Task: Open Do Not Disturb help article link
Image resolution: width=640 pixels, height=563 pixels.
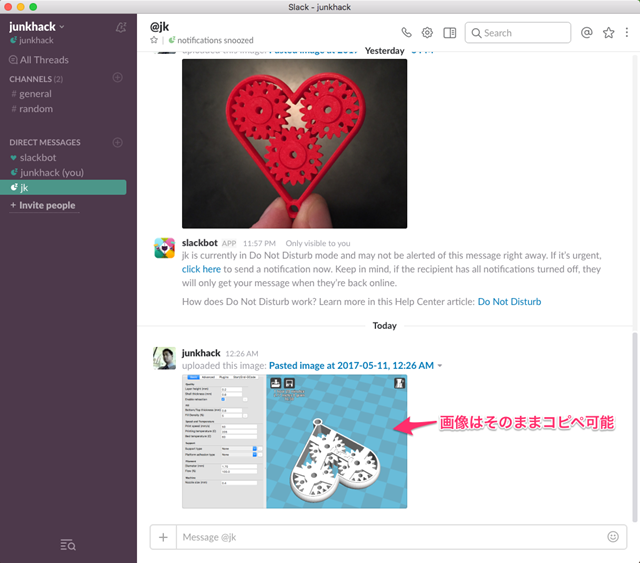Action: coord(509,302)
